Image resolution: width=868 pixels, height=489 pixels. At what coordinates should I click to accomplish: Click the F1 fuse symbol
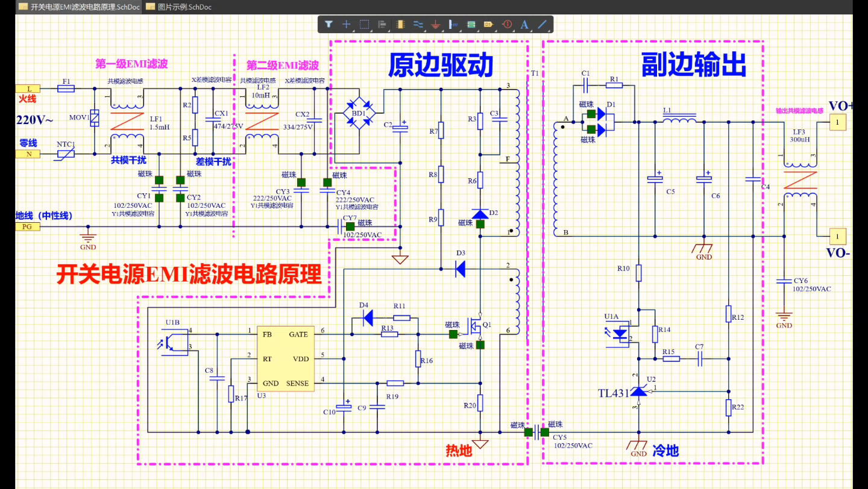coord(66,89)
